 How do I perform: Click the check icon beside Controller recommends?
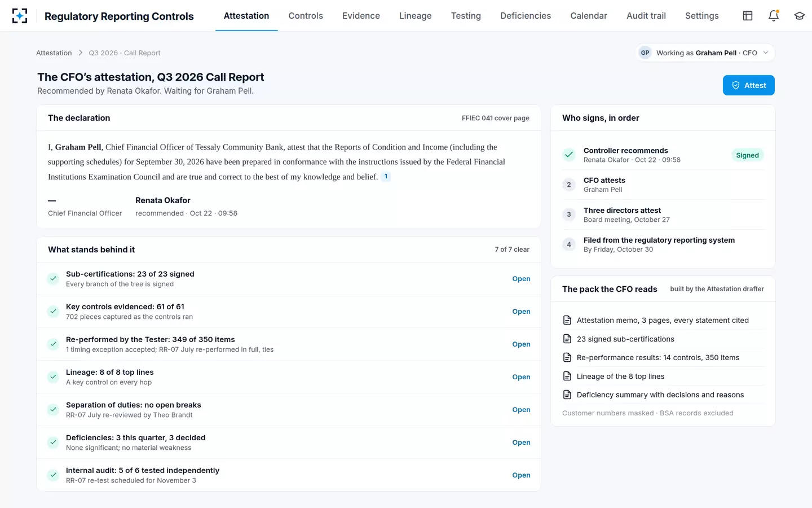point(569,155)
